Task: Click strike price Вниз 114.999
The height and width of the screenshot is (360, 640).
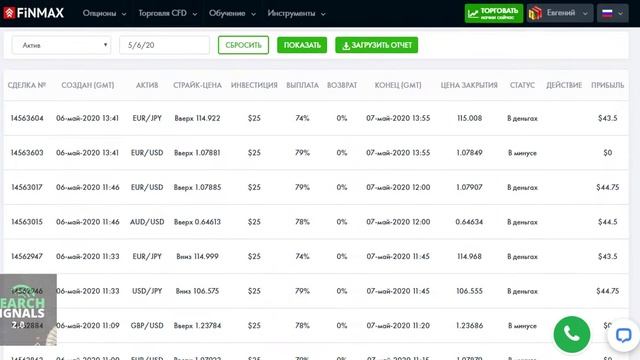Action: (197, 256)
